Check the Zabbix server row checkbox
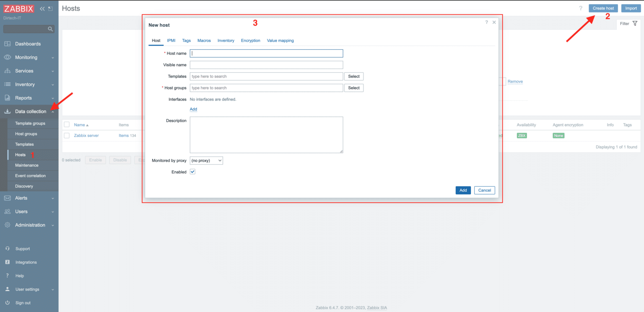The width and height of the screenshot is (644, 312). pyautogui.click(x=66, y=135)
